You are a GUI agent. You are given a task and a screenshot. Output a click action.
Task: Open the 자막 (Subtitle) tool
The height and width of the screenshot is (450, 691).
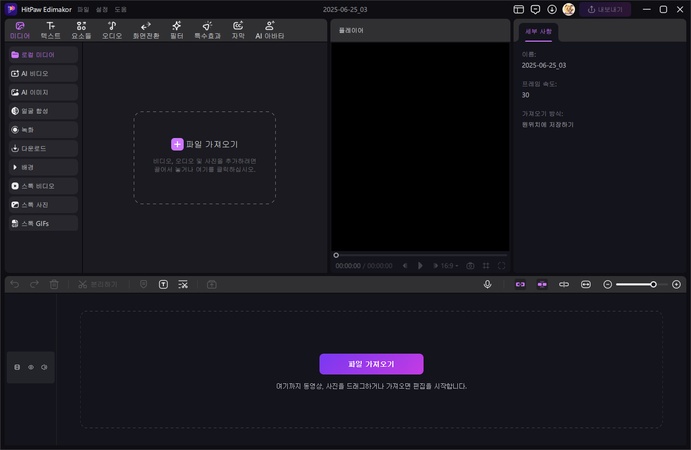coord(238,30)
